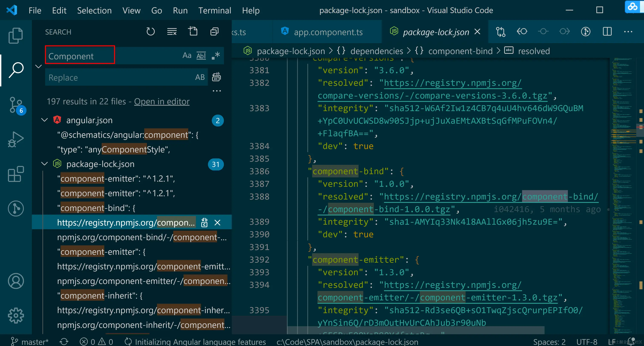Toggle Use Regular Expression option
This screenshot has width=644, height=346.
tap(216, 56)
